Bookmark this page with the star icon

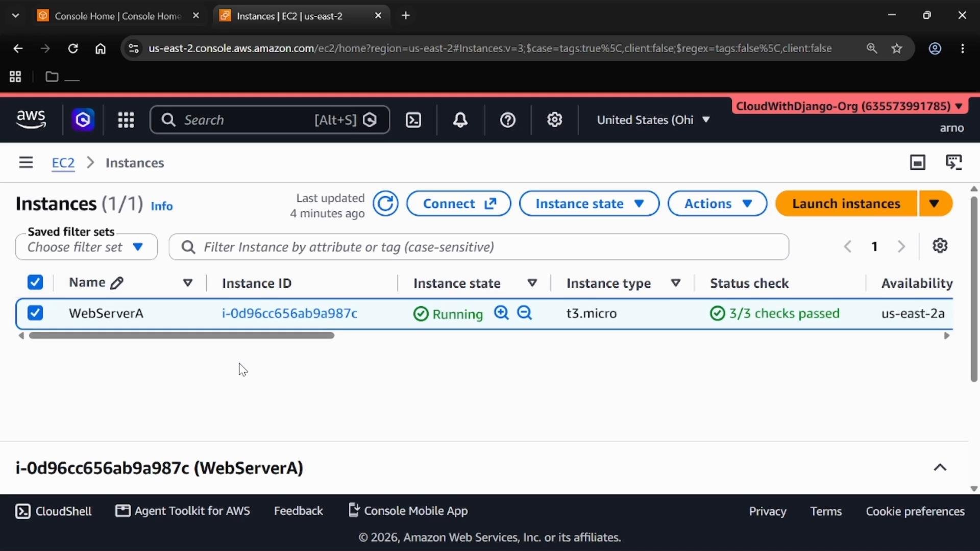coord(897,48)
